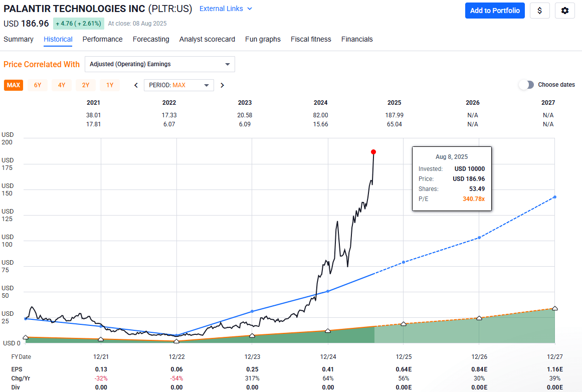This screenshot has width=582, height=392.
Task: Select the 2Y timeframe button
Action: pos(85,85)
